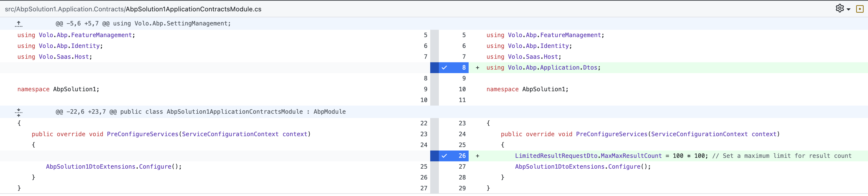
Task: Select line number 22 in the gutter
Action: pos(423,123)
